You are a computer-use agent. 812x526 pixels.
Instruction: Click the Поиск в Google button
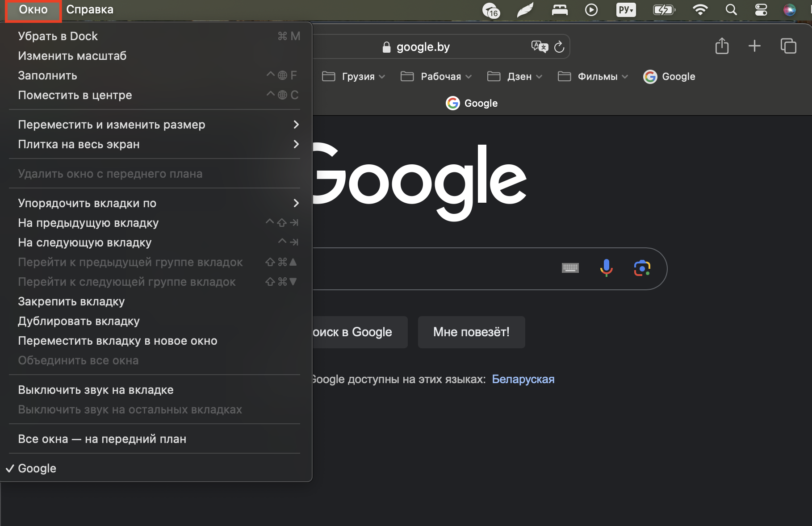click(x=360, y=332)
